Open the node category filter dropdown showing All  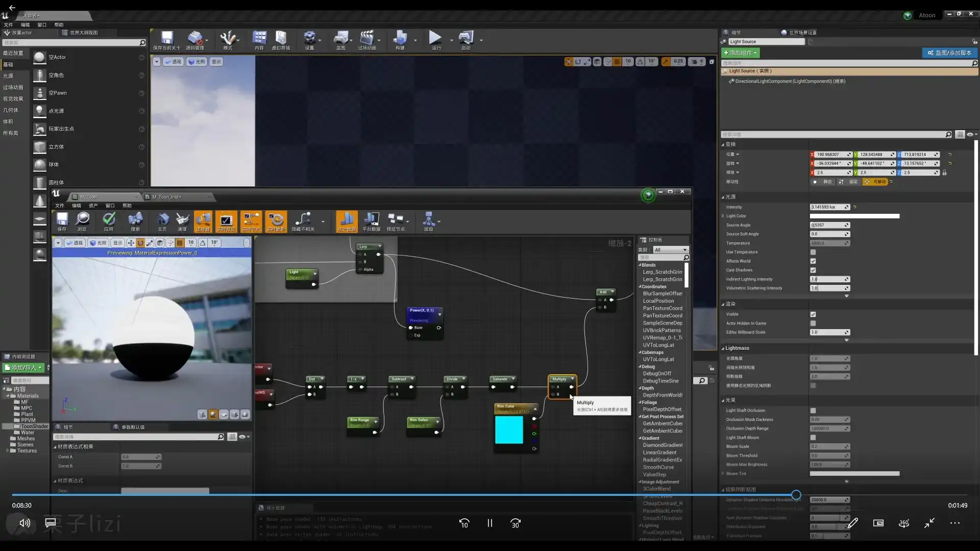(x=671, y=249)
